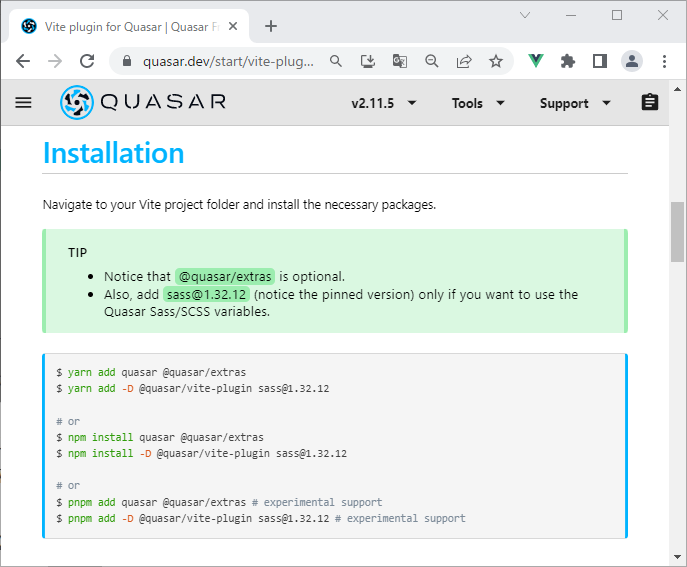The width and height of the screenshot is (687, 567).
Task: Click the scrollbar down arrow
Action: click(x=677, y=557)
